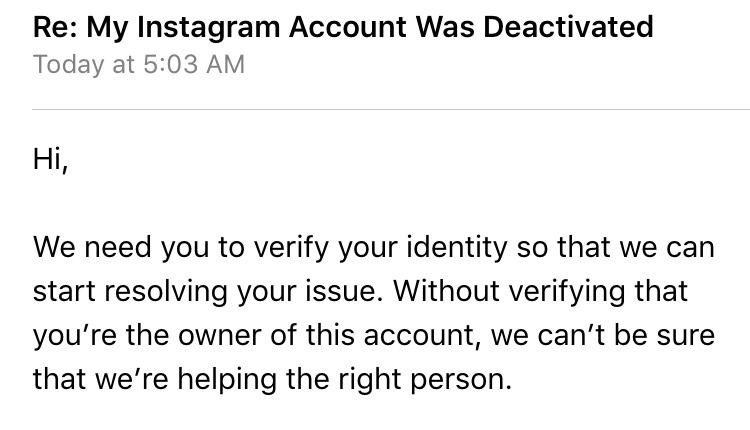The width and height of the screenshot is (750, 430).
Task: Click the words 'we can't be sure'
Action: coord(603,335)
